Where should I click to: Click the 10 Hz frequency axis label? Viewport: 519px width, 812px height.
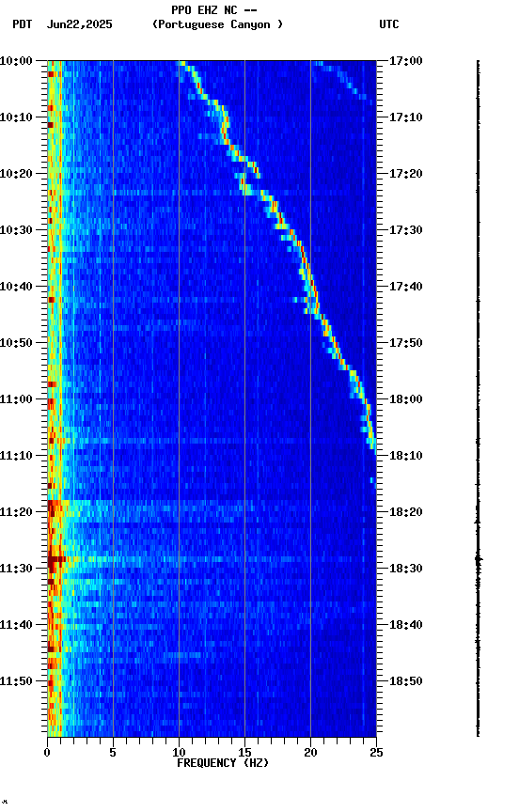179,753
